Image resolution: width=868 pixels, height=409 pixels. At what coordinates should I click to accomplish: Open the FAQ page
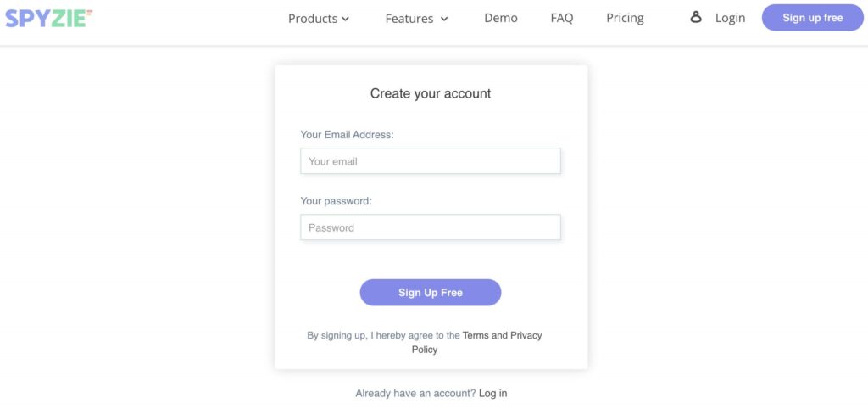pos(562,18)
